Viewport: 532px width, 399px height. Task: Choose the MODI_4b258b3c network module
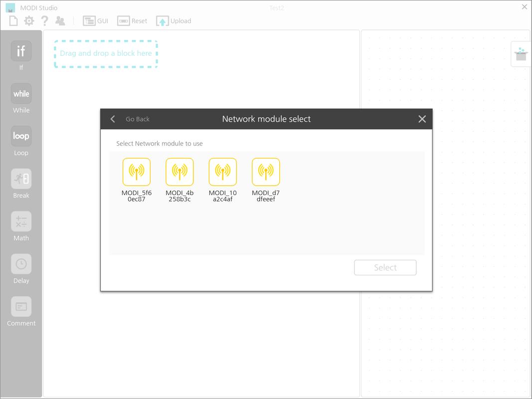tap(179, 172)
